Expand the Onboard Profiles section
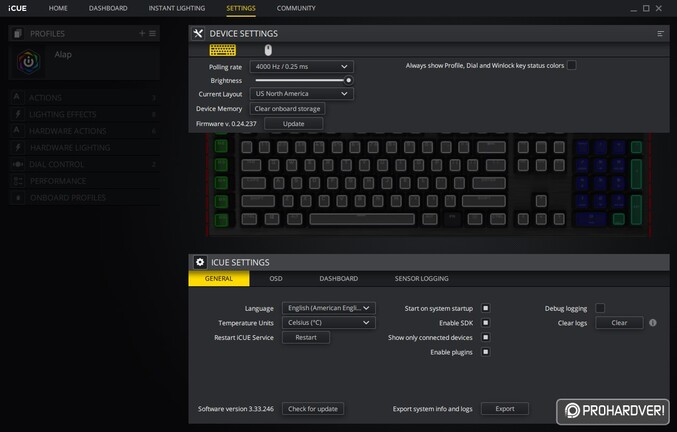 point(84,198)
